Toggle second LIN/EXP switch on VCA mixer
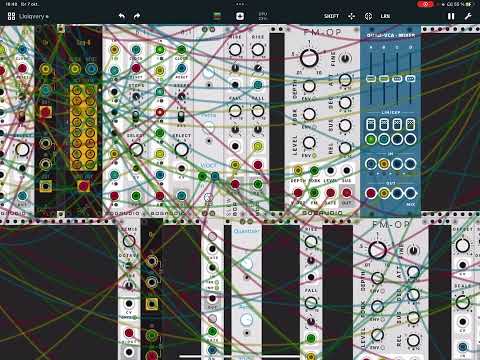Screen dimensions: 480x360 click(x=384, y=124)
